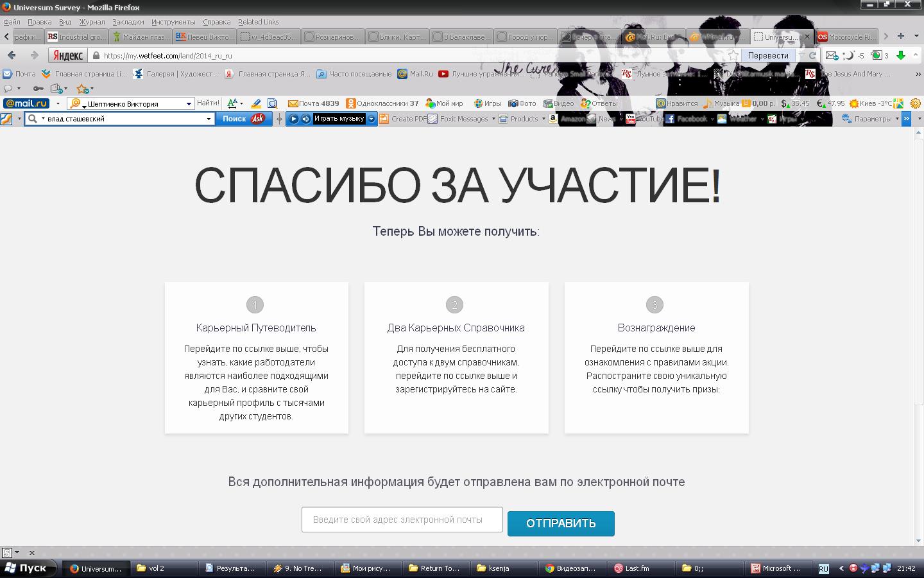Expand the Products dropdown on Ask toolbar
This screenshot has width=924, height=578.
point(543,119)
